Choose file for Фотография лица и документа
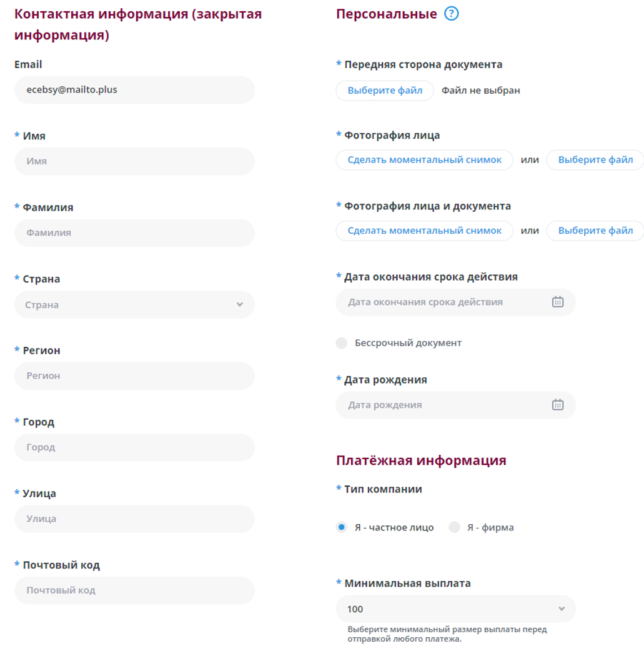Screen dimensions: 644x651 coord(595,231)
